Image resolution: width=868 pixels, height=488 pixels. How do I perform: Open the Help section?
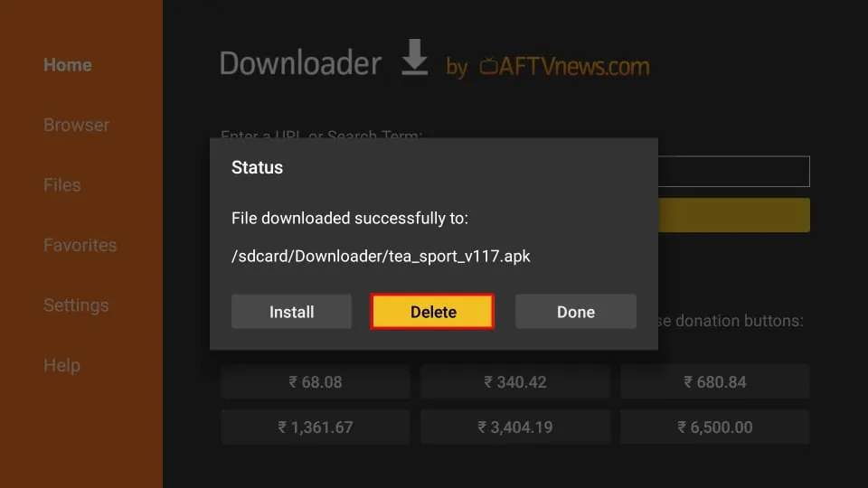[62, 365]
